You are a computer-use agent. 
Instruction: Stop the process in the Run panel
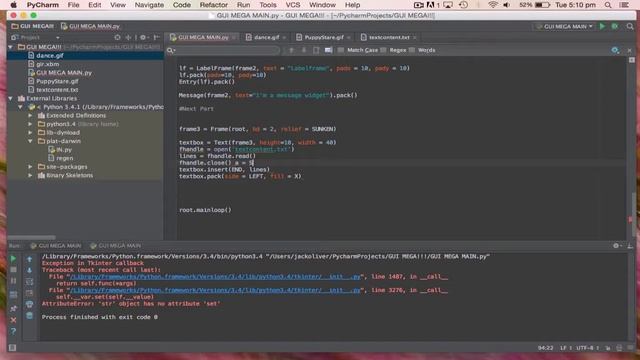[x=13, y=270]
